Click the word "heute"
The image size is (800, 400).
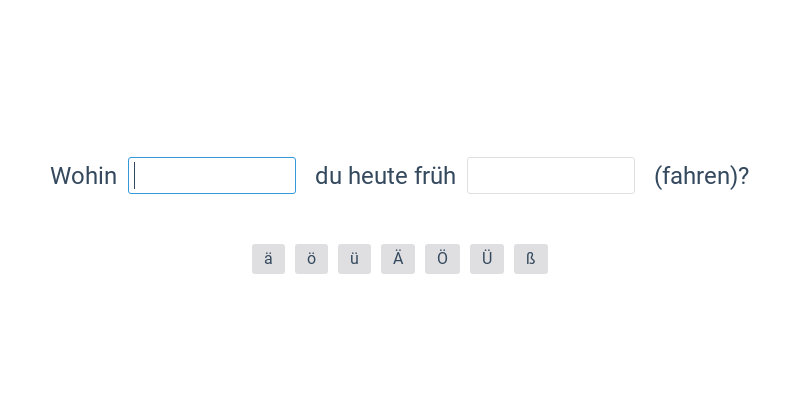377,177
